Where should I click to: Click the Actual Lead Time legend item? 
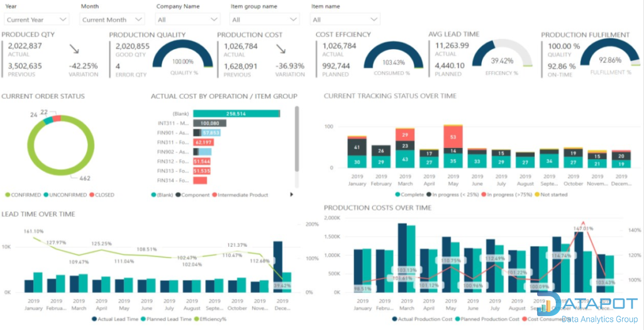coord(96,319)
